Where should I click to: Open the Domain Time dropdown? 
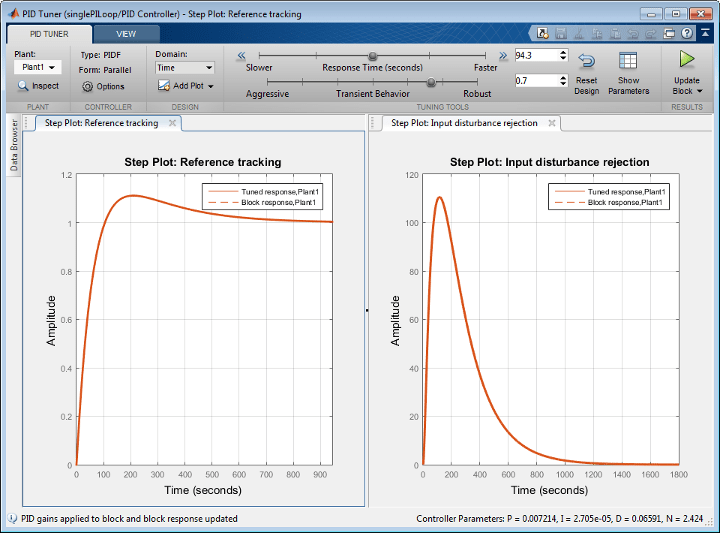[184, 68]
